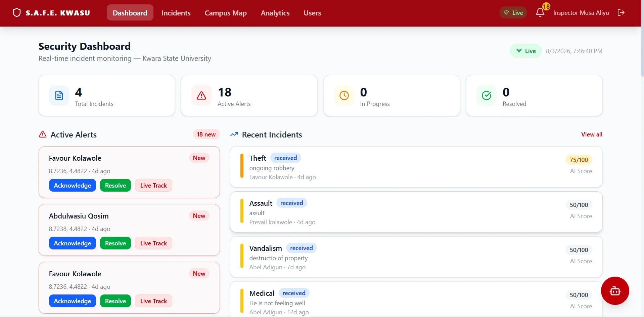Viewport: 644px width, 317px height.
Task: Open the Dashboard tab
Action: 130,13
